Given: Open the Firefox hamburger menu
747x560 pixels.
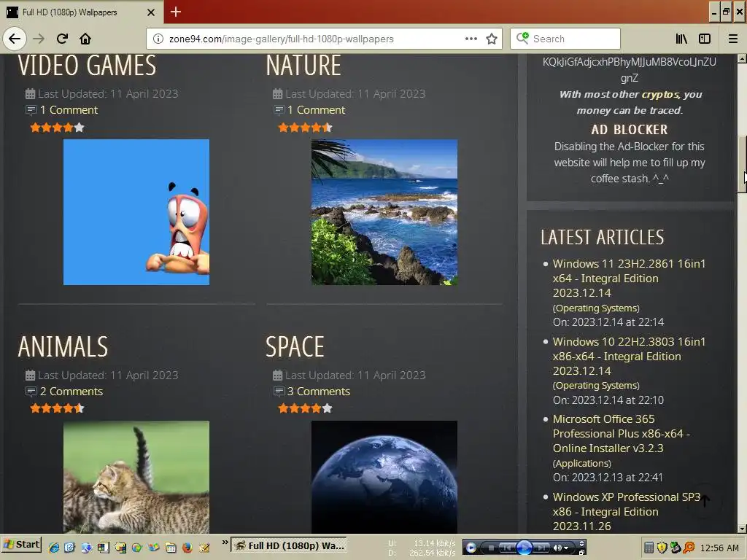Looking at the screenshot, I should pos(733,39).
